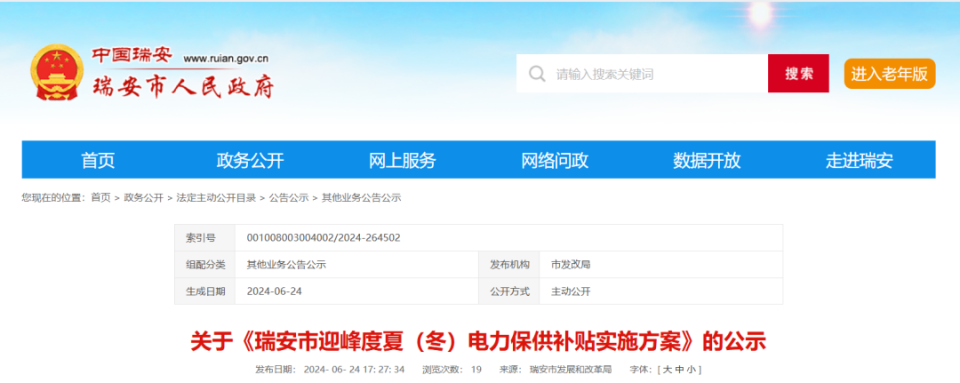This screenshot has width=960, height=383.
Task: Open 其他业务公告公示 breadcrumb link
Action: 361,198
